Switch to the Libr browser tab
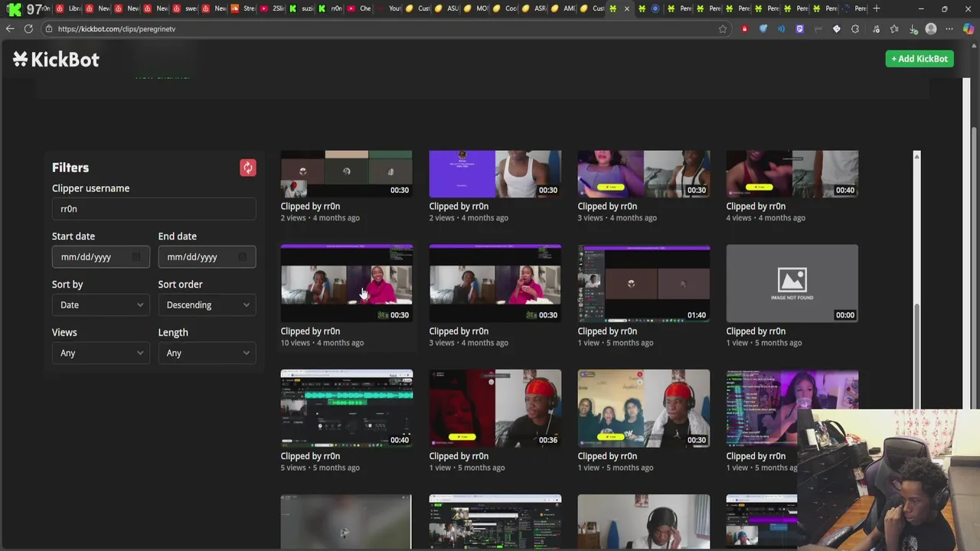The image size is (980, 551). point(69,8)
